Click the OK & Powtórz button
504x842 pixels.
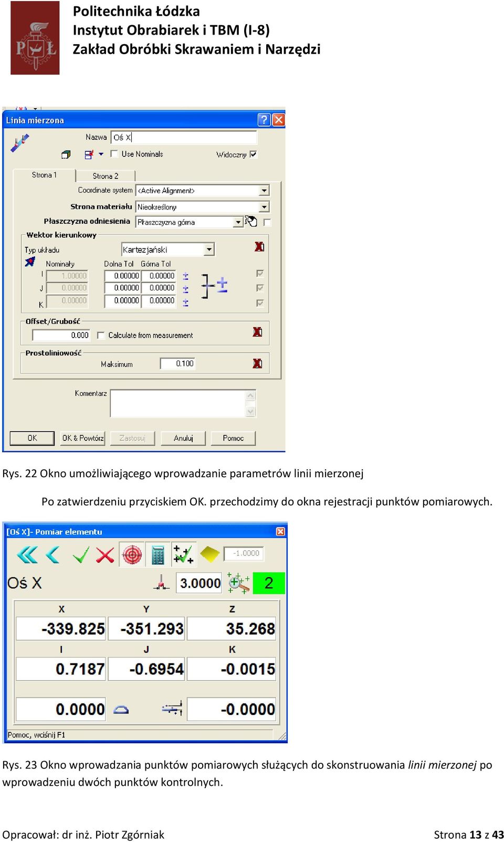coord(82,438)
